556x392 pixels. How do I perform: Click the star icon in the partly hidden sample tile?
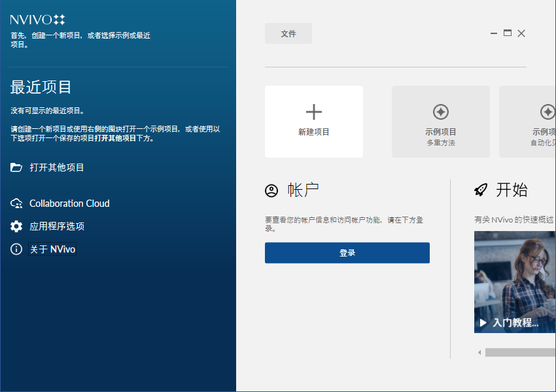click(x=548, y=112)
